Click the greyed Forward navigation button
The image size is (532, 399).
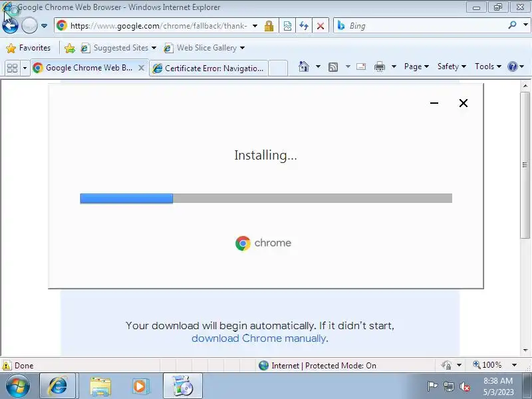tap(29, 25)
